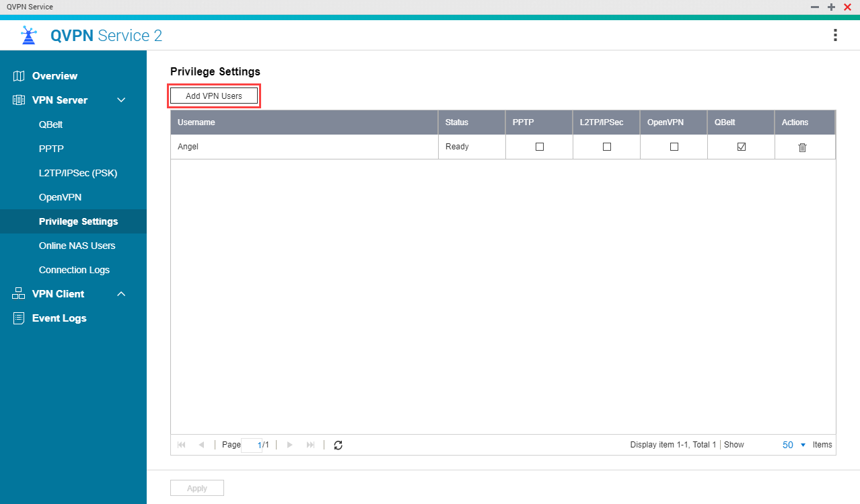Click the QVPN Service logo icon
The image size is (860, 504).
click(28, 35)
